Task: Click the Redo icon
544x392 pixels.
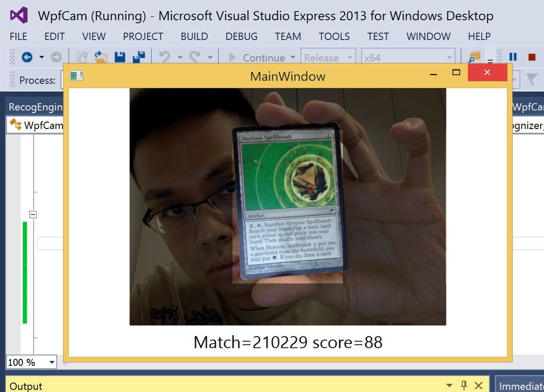Action: click(195, 56)
